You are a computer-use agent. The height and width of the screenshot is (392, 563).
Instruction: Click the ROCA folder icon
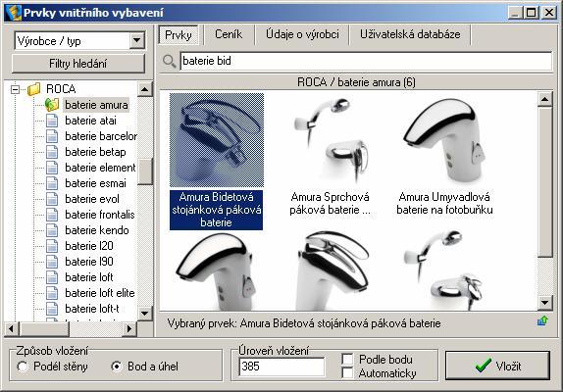tap(34, 89)
